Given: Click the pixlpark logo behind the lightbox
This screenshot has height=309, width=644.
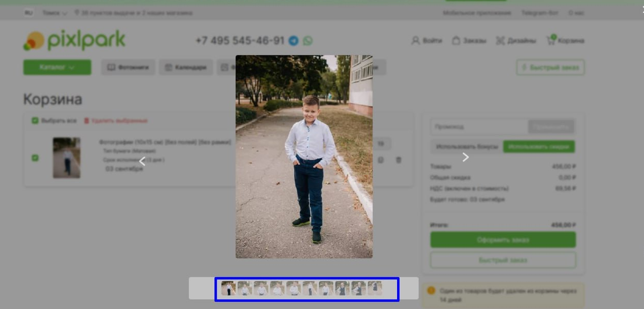Looking at the screenshot, I should tap(74, 41).
